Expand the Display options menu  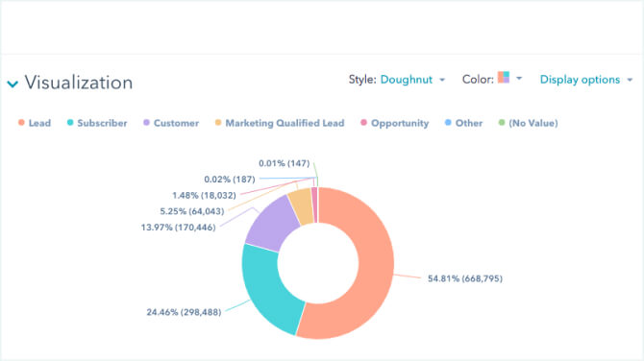click(586, 80)
